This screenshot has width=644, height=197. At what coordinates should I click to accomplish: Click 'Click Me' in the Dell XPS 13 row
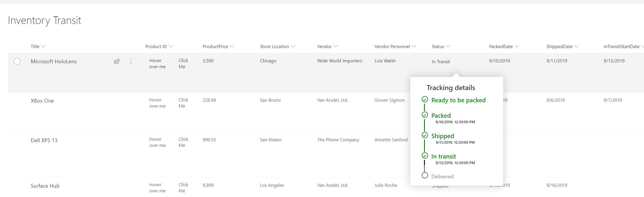point(183,142)
